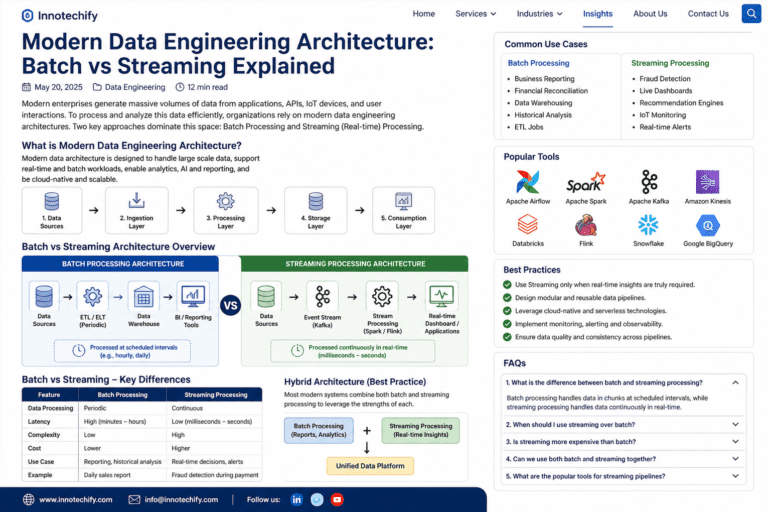768x512 pixels.
Task: Open the Data Engineering category link
Action: tap(135, 87)
